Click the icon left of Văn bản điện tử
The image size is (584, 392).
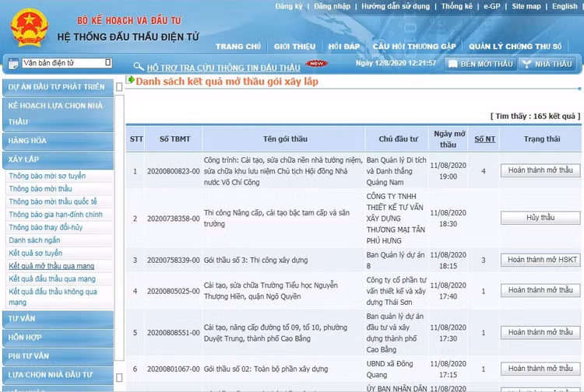[x=13, y=64]
